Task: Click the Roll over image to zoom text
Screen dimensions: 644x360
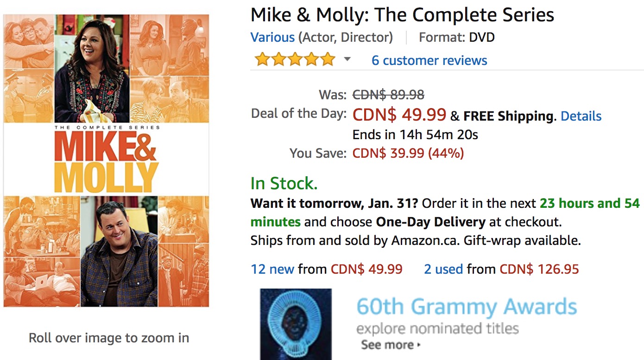Action: tap(109, 338)
